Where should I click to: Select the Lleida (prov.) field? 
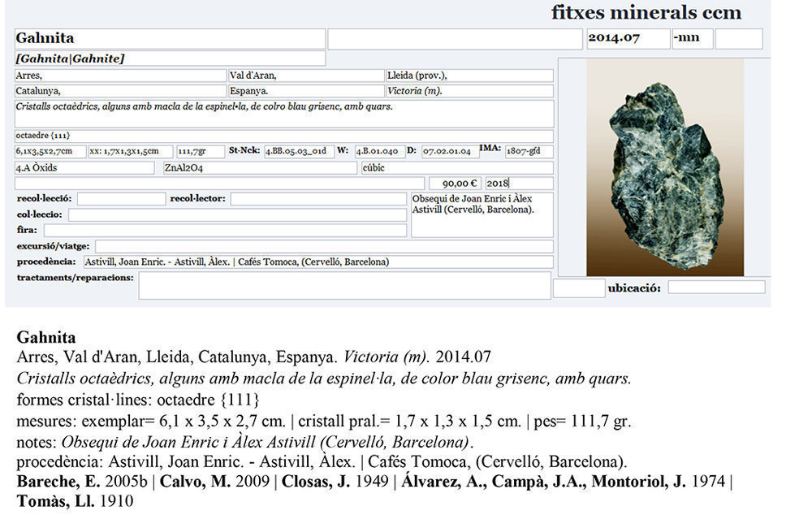[469, 76]
